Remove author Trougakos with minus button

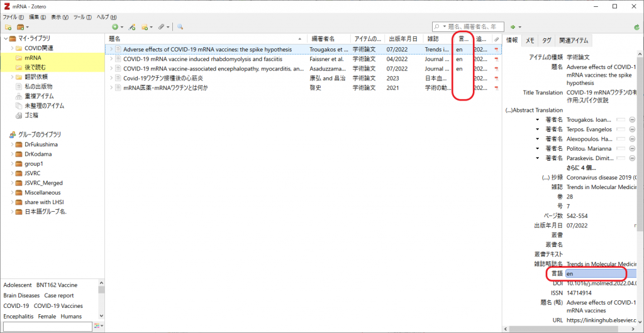(x=631, y=120)
